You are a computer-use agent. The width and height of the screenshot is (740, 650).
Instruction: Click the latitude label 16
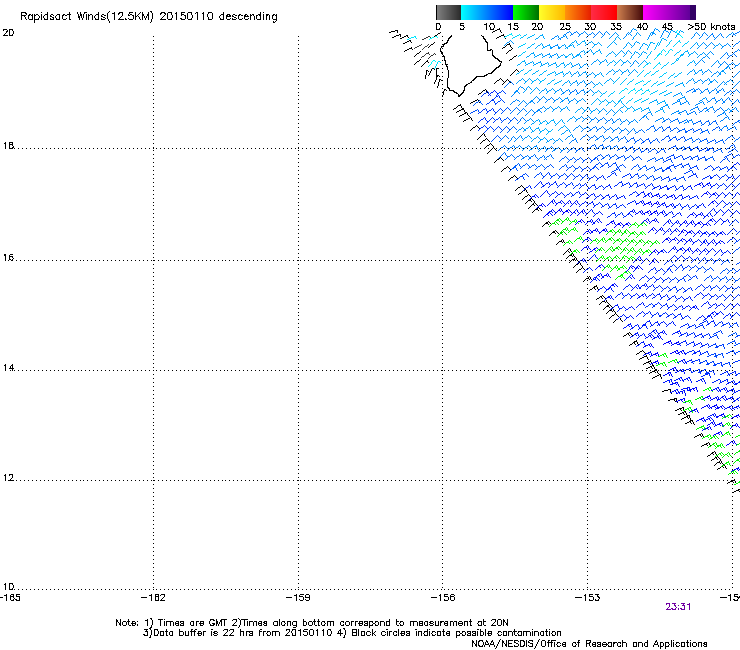click(x=8, y=258)
